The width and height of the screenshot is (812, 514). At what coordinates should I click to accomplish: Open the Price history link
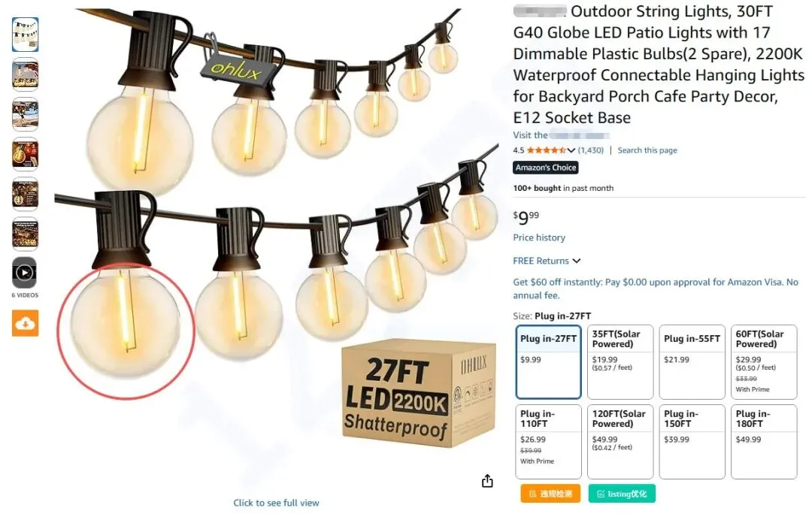pyautogui.click(x=539, y=237)
